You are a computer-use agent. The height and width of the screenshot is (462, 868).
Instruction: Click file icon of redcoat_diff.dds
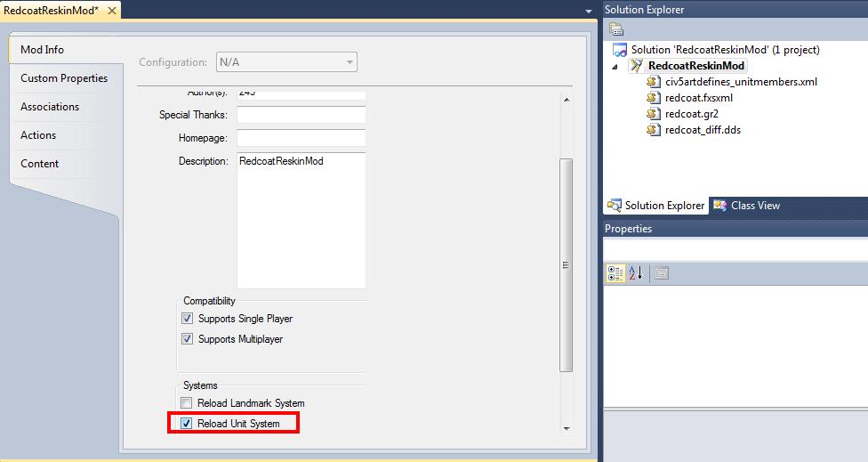tap(654, 130)
